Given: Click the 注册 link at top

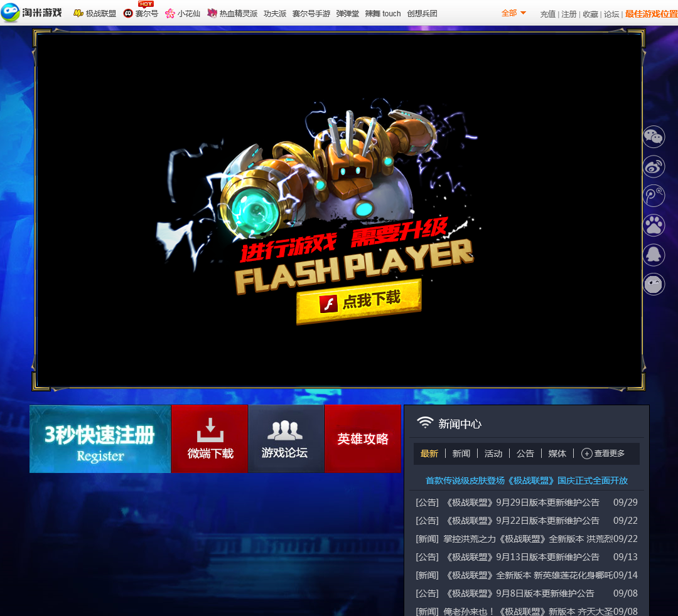Looking at the screenshot, I should tap(569, 14).
